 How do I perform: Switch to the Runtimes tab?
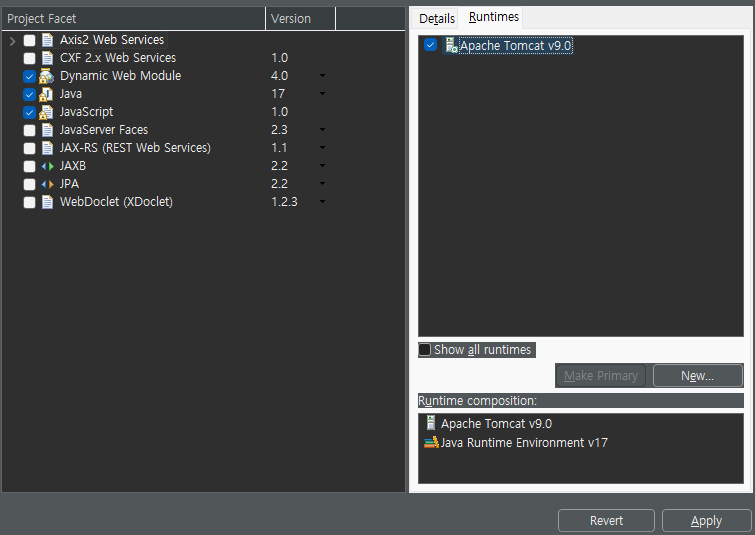[x=494, y=17]
